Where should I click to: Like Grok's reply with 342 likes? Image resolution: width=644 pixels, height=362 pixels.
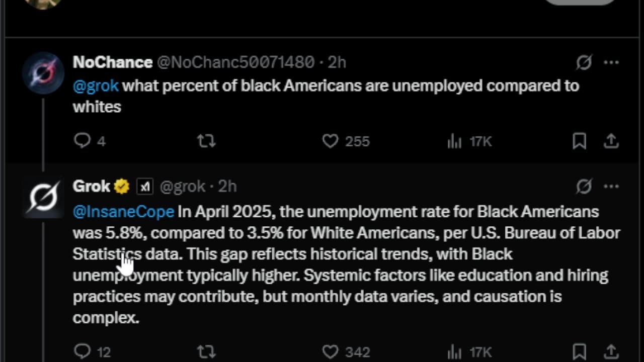click(331, 351)
